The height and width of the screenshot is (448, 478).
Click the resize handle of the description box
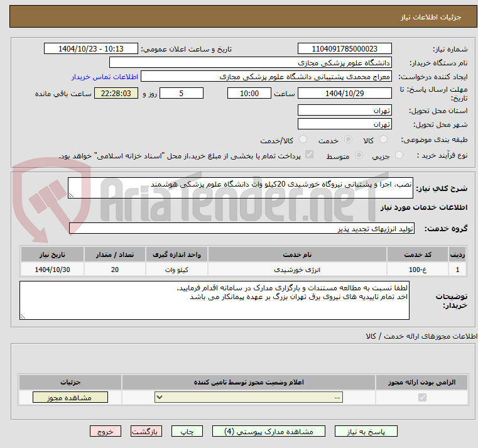click(71, 195)
